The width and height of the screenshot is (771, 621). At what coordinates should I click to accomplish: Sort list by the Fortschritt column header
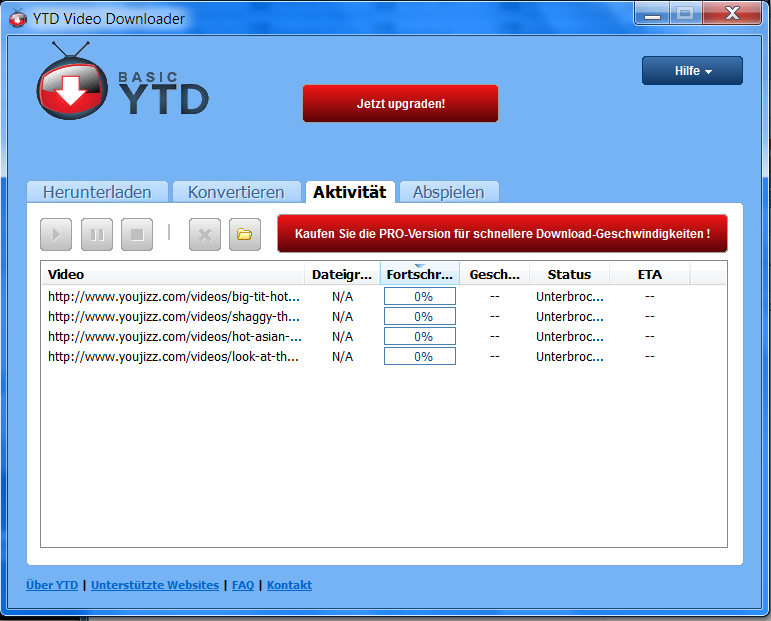[419, 274]
